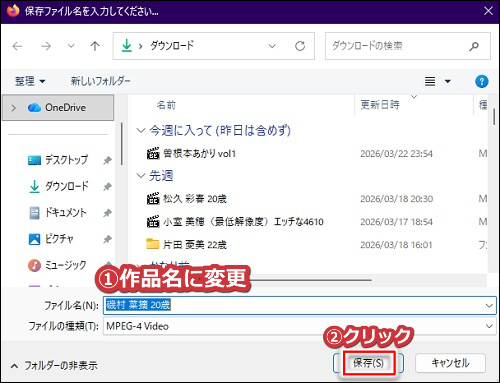Click the video icon of 曽根本あかり vol1

click(x=153, y=153)
